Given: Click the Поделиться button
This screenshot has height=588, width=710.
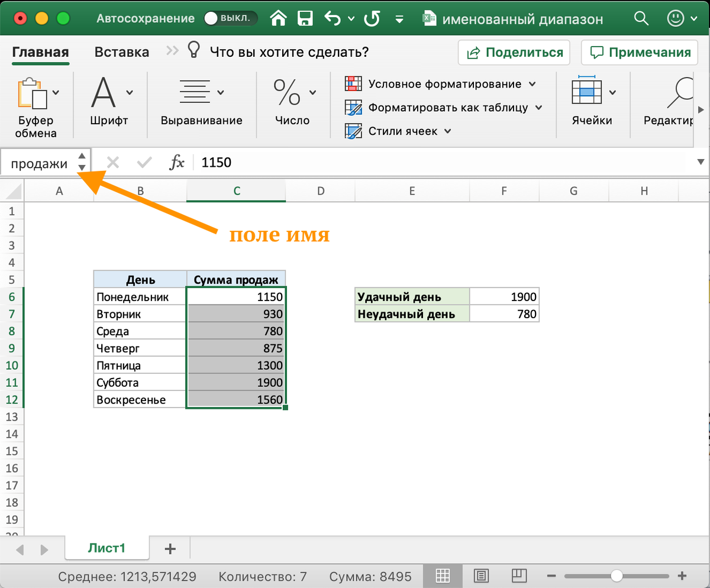Looking at the screenshot, I should click(514, 52).
